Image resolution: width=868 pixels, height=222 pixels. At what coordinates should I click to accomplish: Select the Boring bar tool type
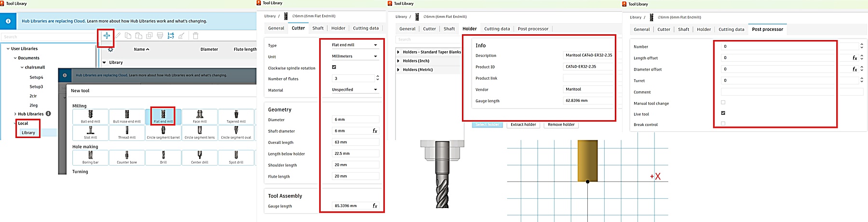click(91, 158)
